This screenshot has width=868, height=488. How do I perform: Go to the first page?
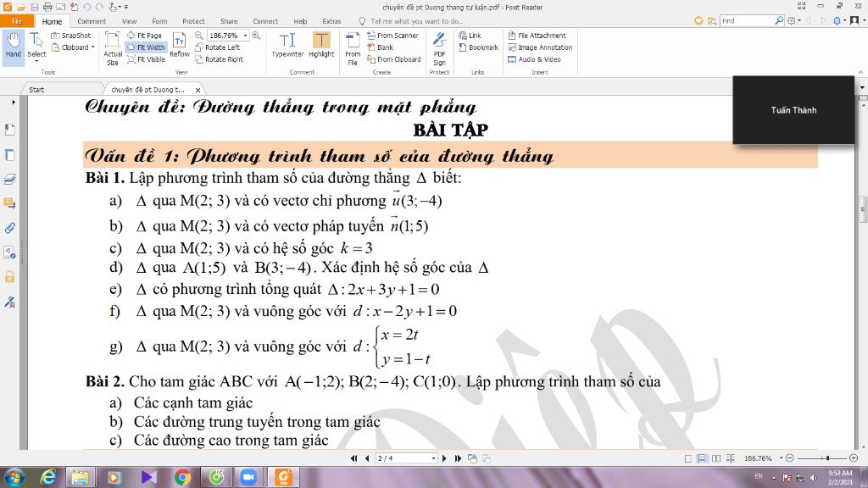(x=353, y=458)
